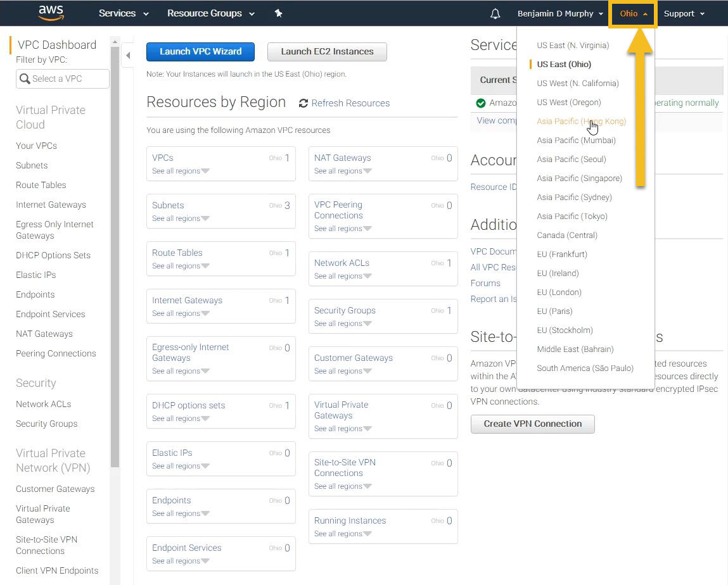Click the Forums link
Viewport: 728px width, 585px height.
485,284
